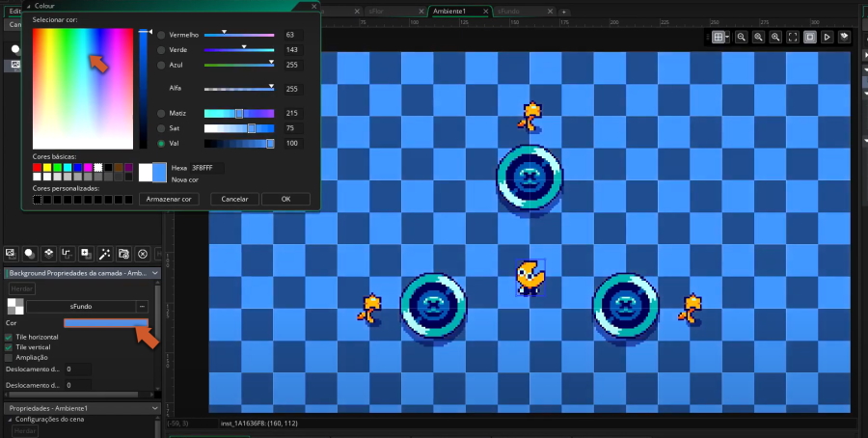Collapse the Colour dialog title triangle
The image size is (868, 438).
point(29,6)
